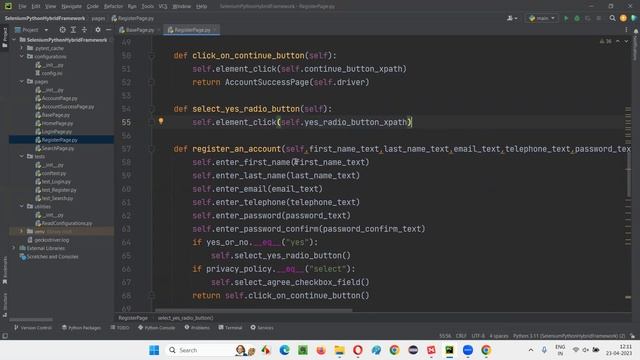Image resolution: width=640 pixels, height=360 pixels.
Task: Collapse the utilities folder
Action: click(22, 206)
